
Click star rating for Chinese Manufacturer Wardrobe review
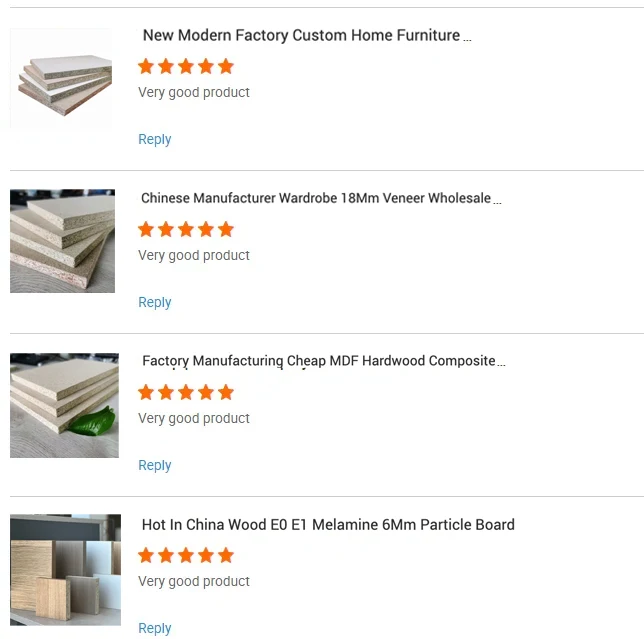pyautogui.click(x=186, y=229)
